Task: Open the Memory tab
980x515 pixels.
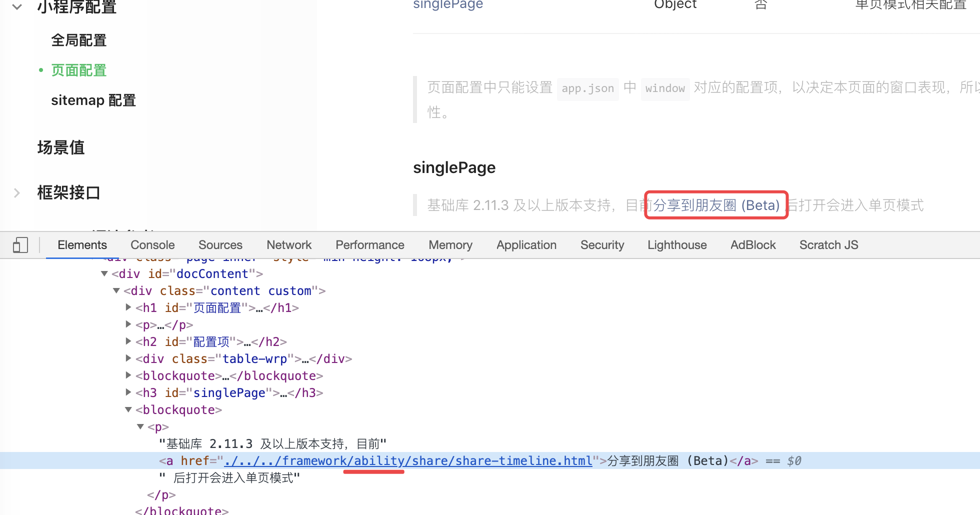Action: click(x=450, y=245)
